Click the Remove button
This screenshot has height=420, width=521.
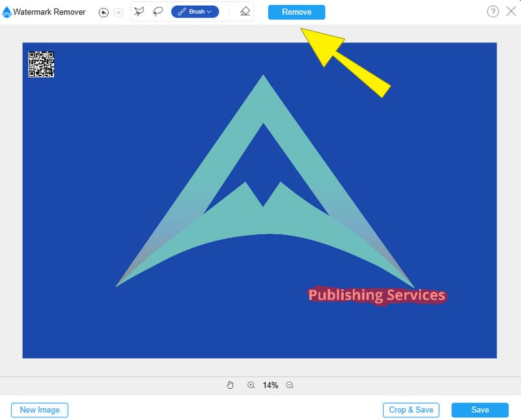click(x=296, y=11)
